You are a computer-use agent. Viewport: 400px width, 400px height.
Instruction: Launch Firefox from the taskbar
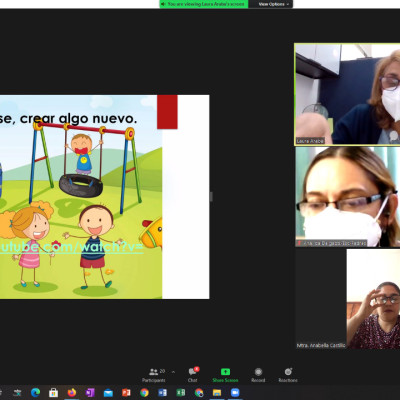pyautogui.click(x=71, y=393)
